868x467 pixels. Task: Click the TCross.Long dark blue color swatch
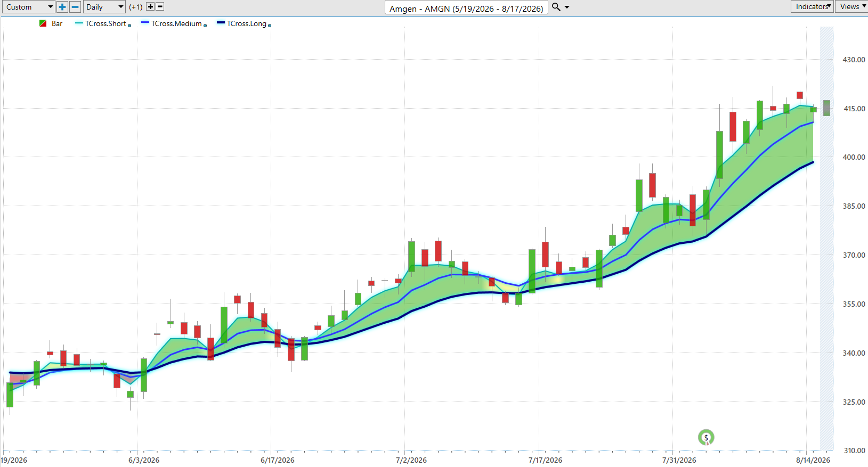[x=221, y=22]
